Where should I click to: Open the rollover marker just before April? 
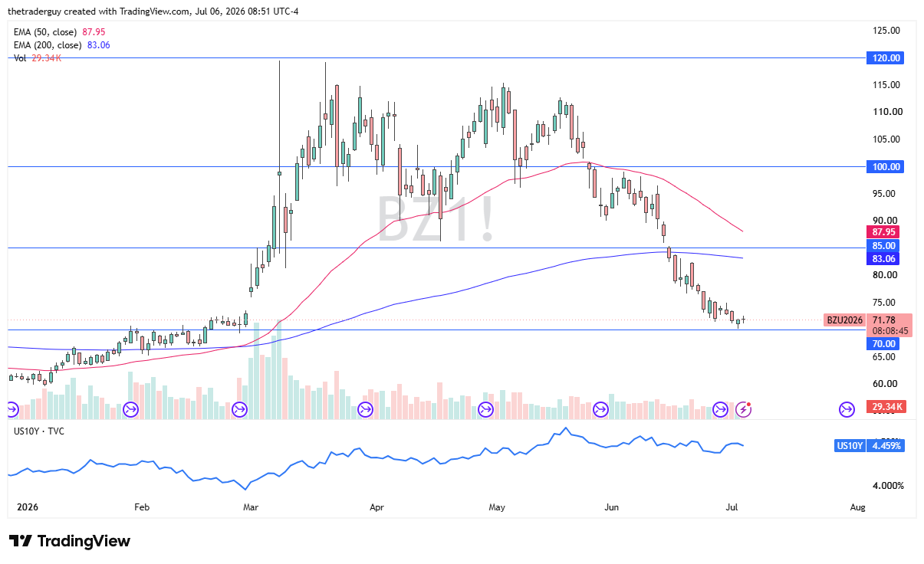click(x=365, y=409)
